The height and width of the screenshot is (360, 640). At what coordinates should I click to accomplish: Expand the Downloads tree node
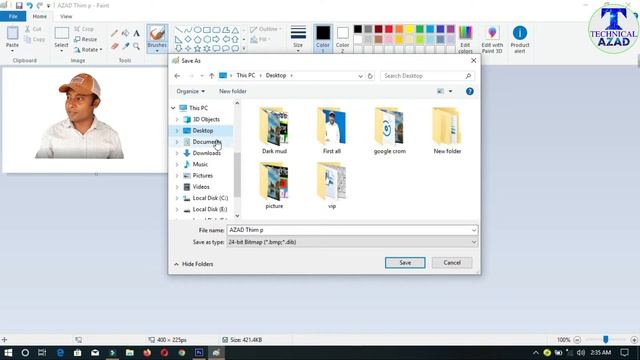pyautogui.click(x=177, y=153)
